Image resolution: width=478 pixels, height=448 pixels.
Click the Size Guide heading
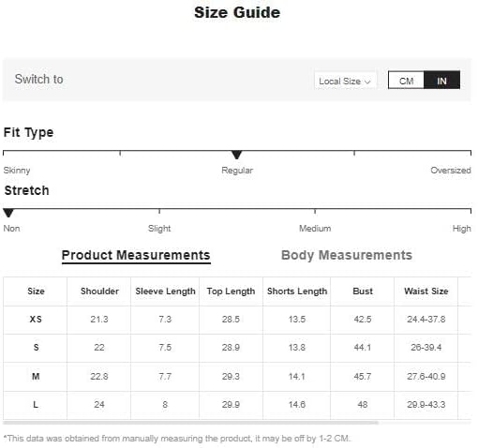click(x=237, y=12)
